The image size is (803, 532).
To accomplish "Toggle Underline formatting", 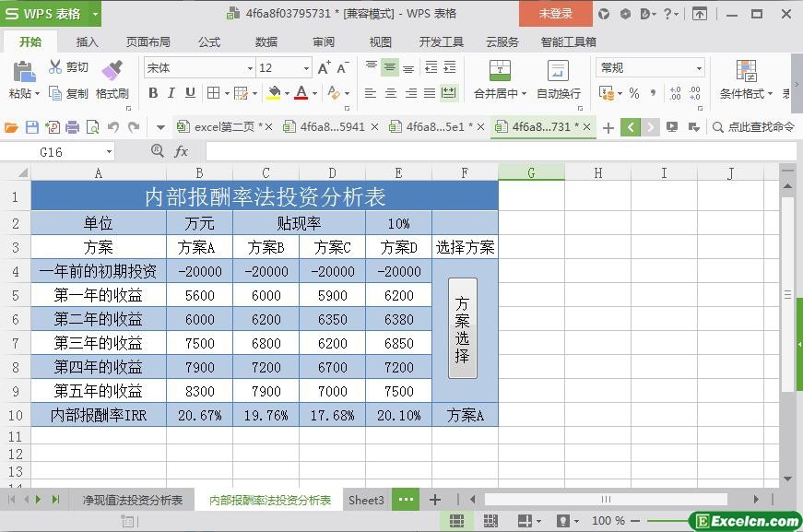I will [190, 93].
